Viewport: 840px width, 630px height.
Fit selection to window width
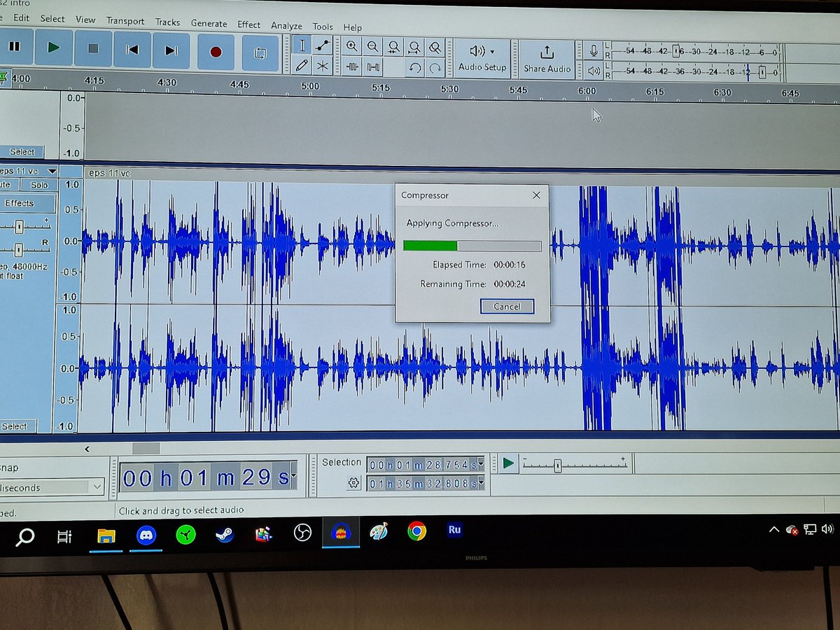tap(394, 47)
